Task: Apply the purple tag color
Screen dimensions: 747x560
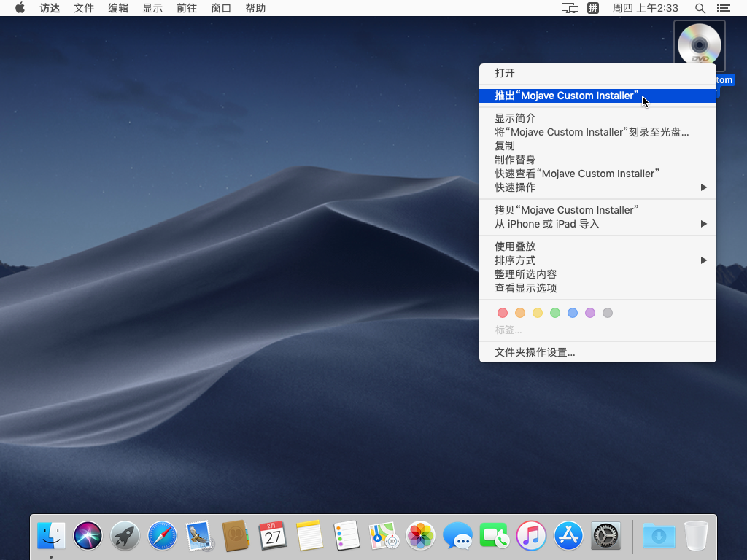Action: (590, 313)
